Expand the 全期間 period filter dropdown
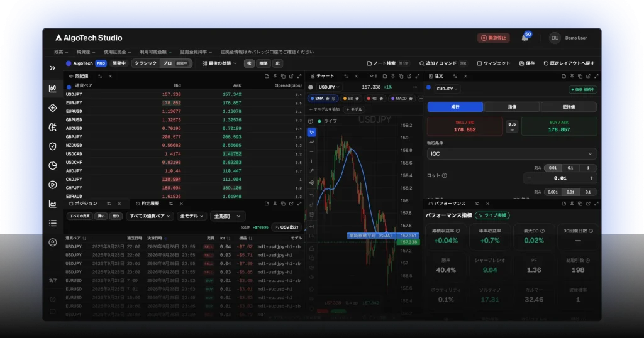Screen dimensions: 644x338 (227, 216)
